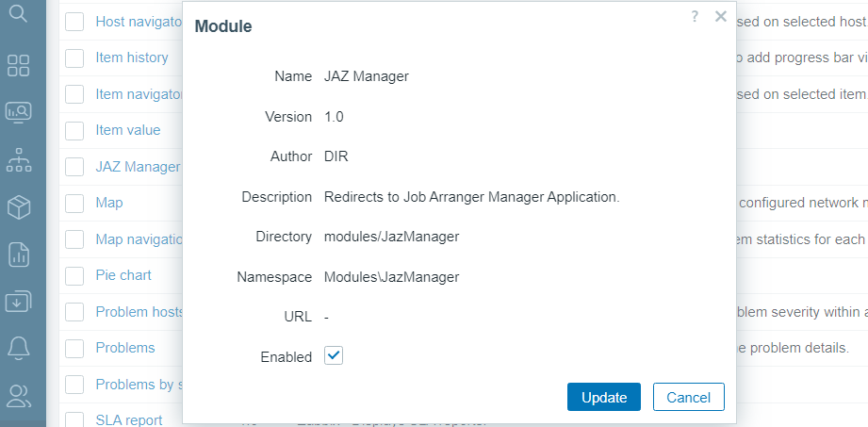
Task: Open the SLA report module link
Action: [129, 420]
